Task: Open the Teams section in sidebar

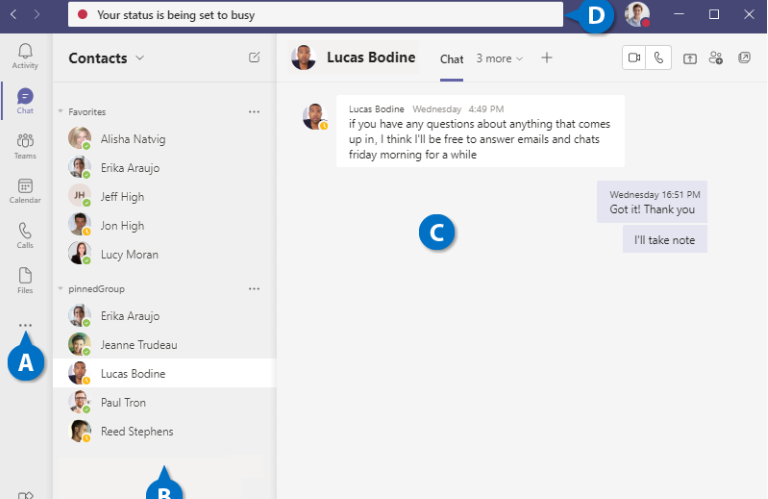Action: (25, 146)
